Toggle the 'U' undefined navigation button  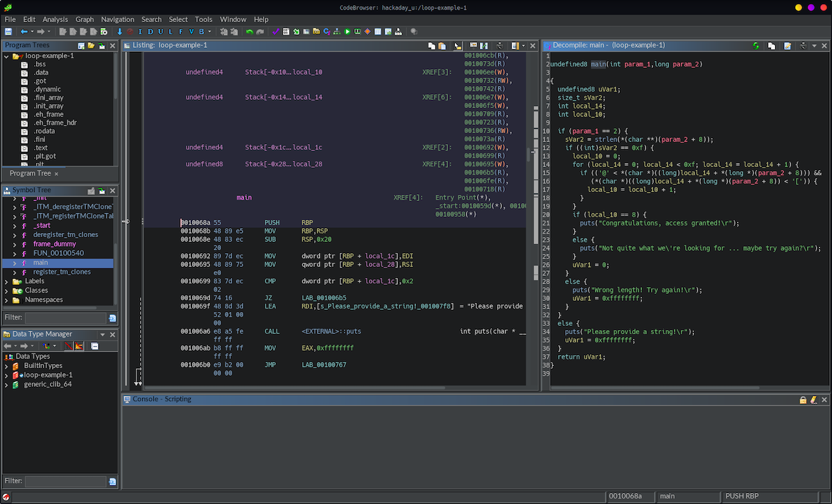[161, 32]
